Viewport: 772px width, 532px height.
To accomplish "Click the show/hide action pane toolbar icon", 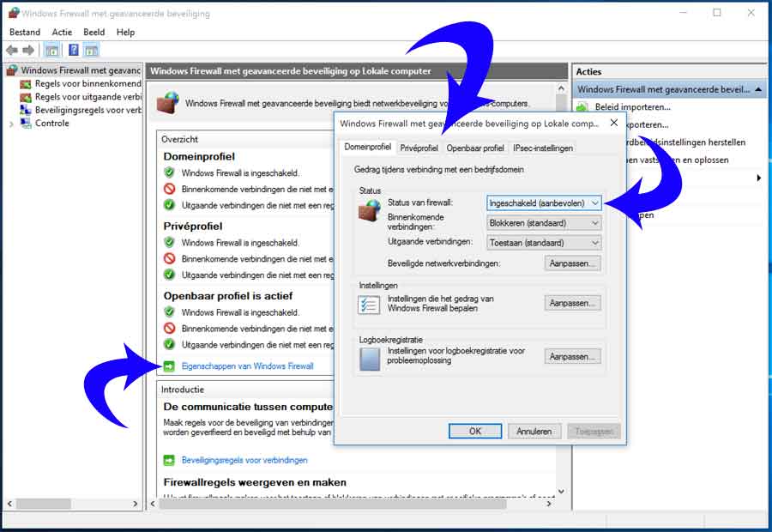I will click(91, 50).
